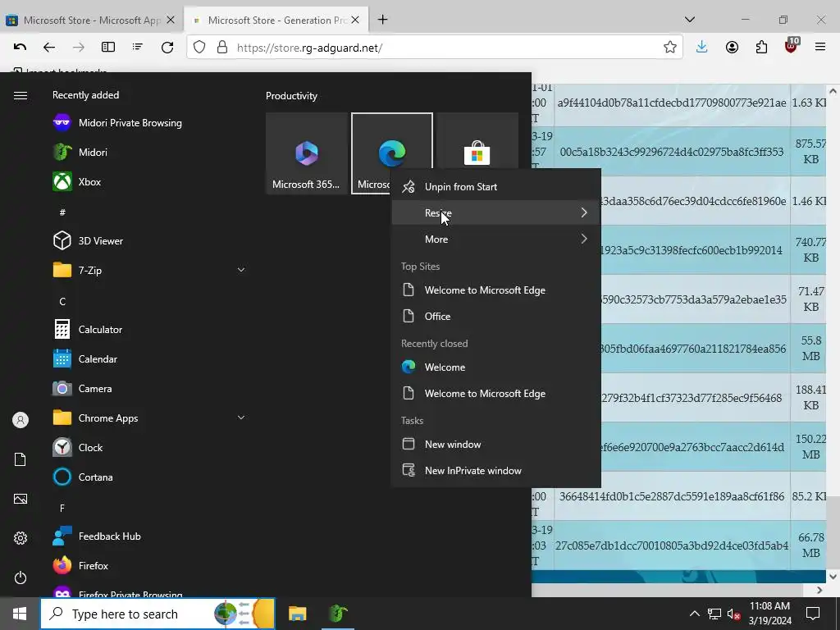Click hash 36648414fd0b1c5e2887dc5591e189aa8cf61f86
The width and height of the screenshot is (840, 630).
pos(672,496)
